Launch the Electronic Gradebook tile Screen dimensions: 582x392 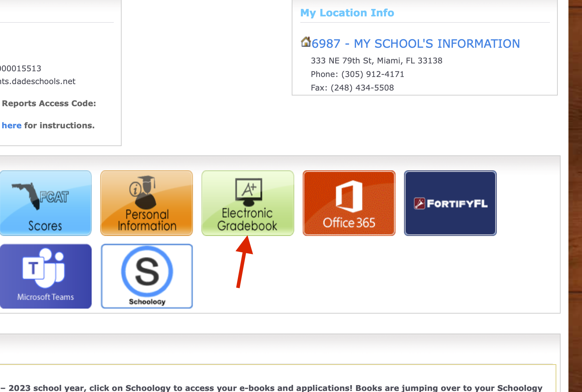click(x=248, y=203)
